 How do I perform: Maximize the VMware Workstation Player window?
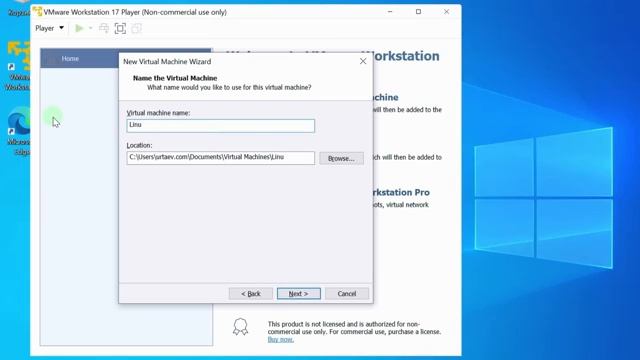coord(418,12)
